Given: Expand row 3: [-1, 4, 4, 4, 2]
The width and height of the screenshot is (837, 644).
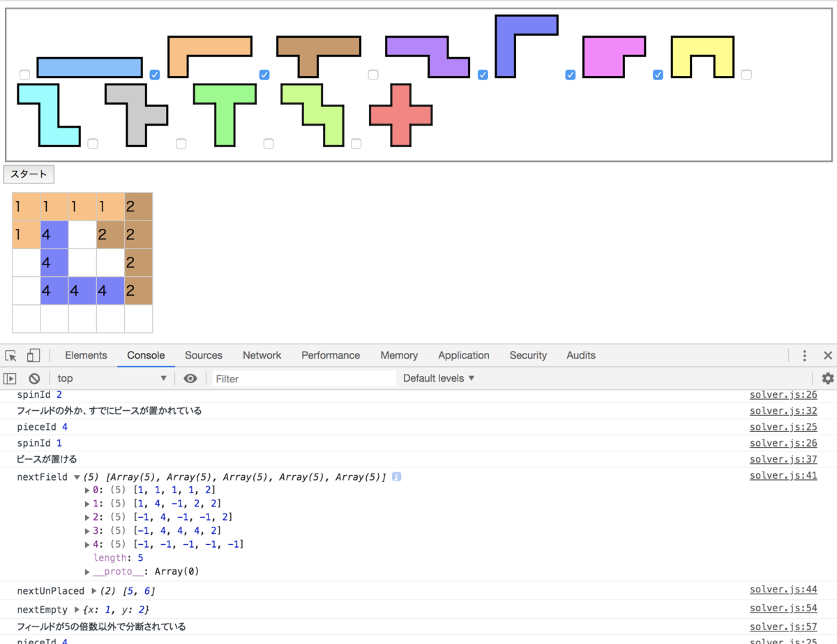Looking at the screenshot, I should [87, 530].
